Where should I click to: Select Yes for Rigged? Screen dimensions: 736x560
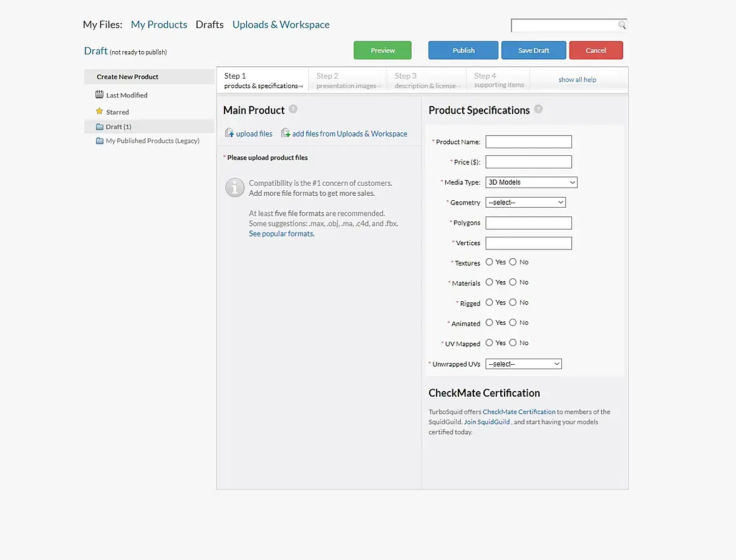click(x=489, y=302)
